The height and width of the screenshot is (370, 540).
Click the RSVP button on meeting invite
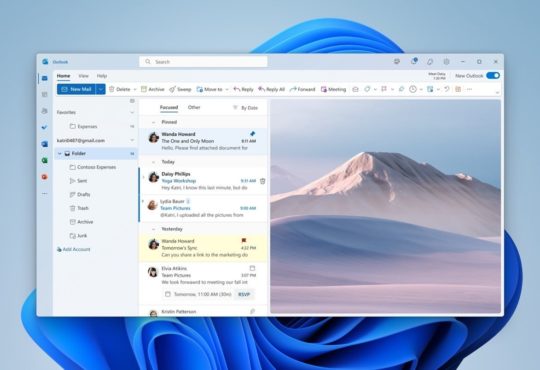[244, 294]
